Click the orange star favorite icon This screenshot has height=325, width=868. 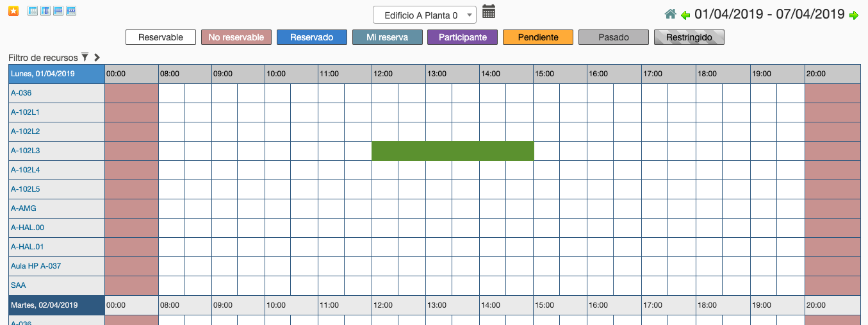[x=13, y=11]
